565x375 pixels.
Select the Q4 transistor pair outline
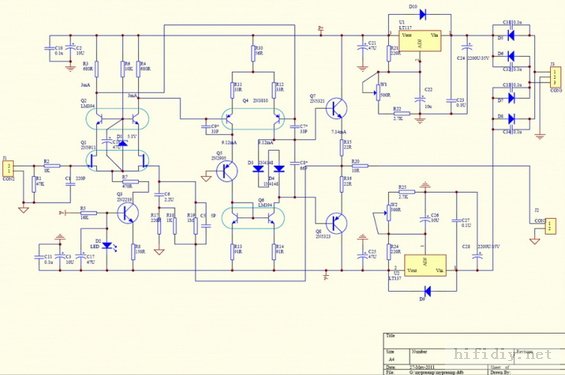253,119
